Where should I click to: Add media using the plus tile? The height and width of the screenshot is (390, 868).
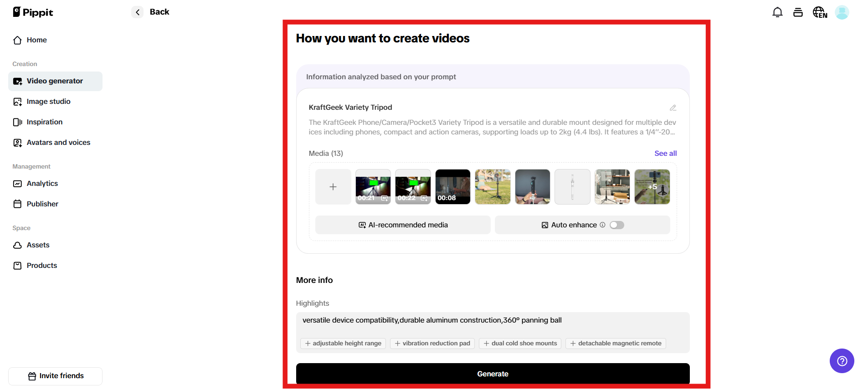333,187
